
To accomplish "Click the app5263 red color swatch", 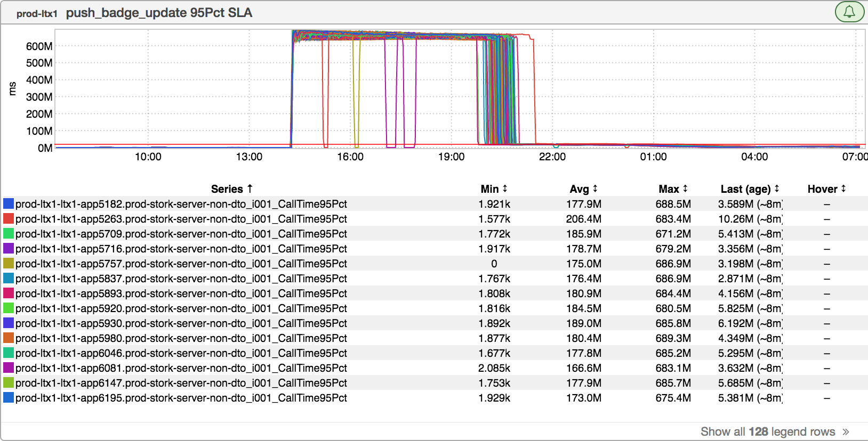I will [9, 218].
